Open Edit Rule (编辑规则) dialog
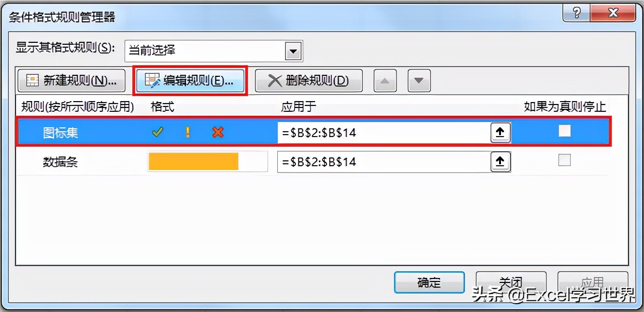The height and width of the screenshot is (312, 644). (190, 81)
